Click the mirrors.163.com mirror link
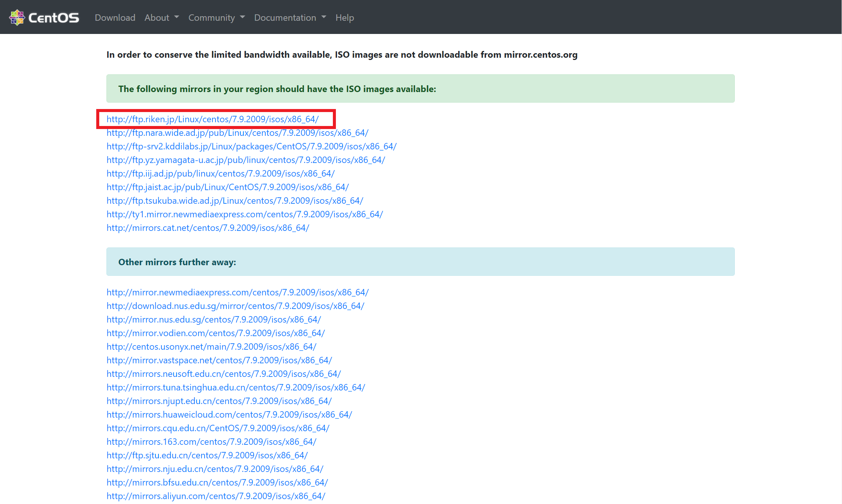Screen dimensions: 842x504 (x=211, y=442)
